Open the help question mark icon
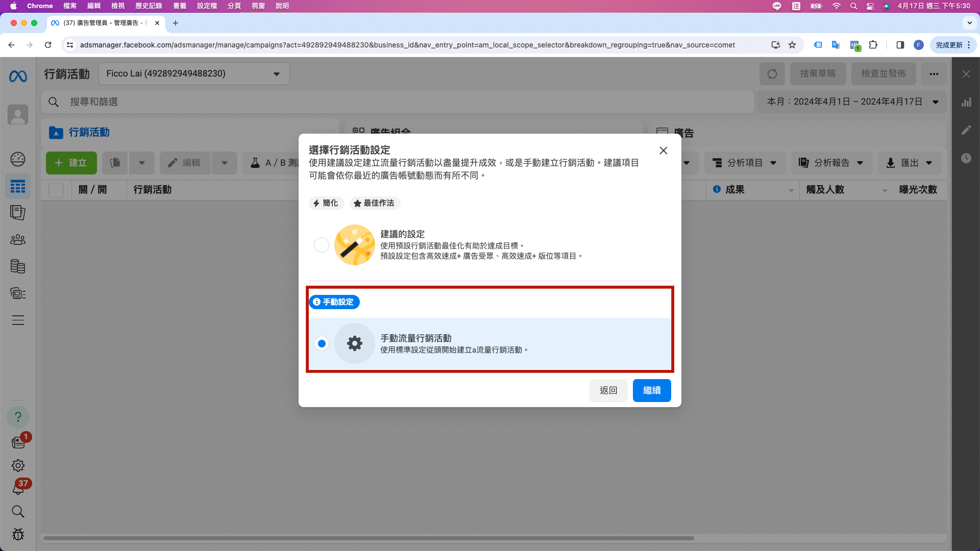This screenshot has width=980, height=551. 18,417
